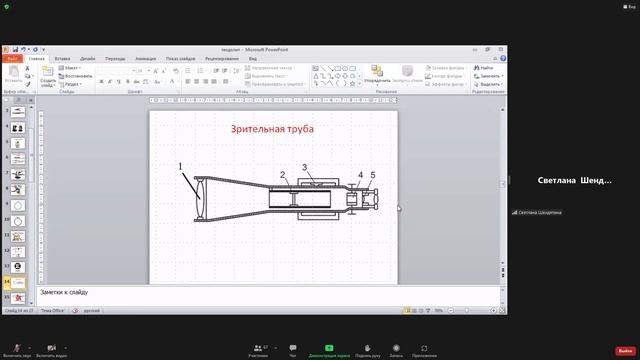
Task: Click the slide title Зрительная труба
Action: coord(272,129)
